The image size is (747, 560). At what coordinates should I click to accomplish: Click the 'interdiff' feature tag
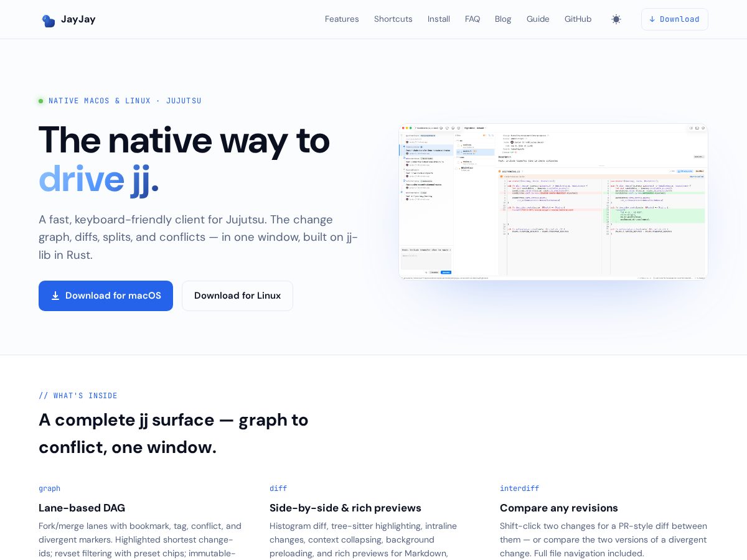(519, 488)
